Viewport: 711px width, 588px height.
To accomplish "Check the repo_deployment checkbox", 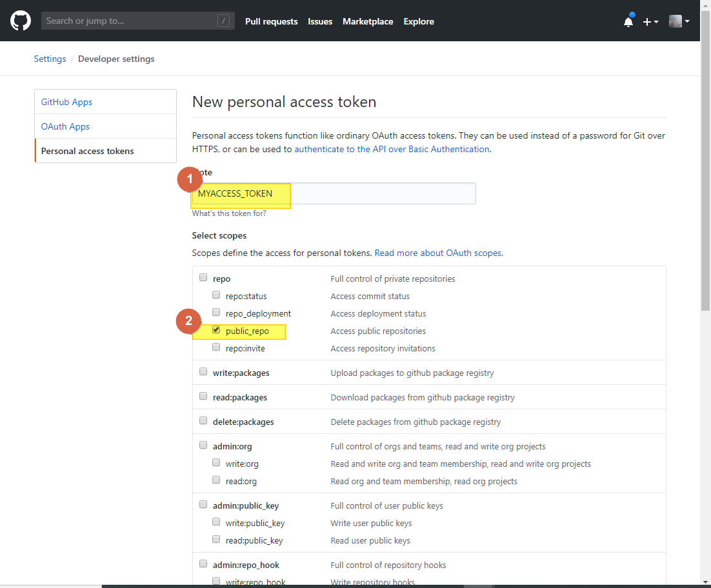I will [x=216, y=312].
